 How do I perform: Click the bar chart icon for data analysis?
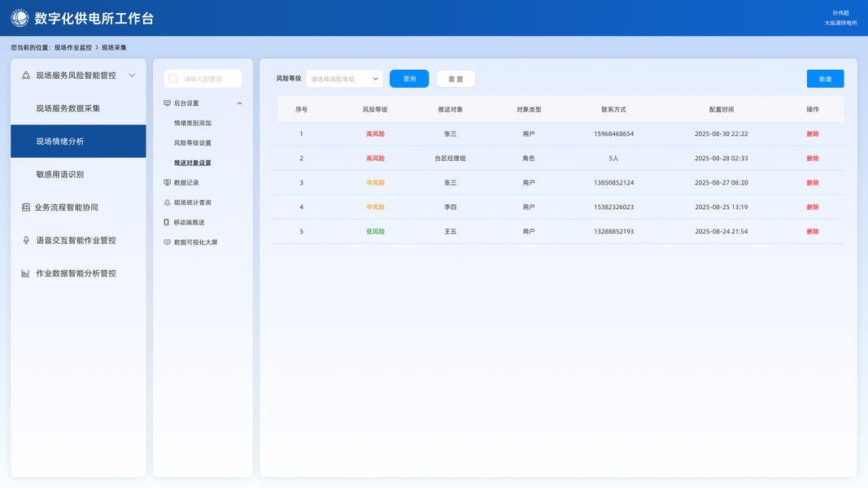(25, 272)
